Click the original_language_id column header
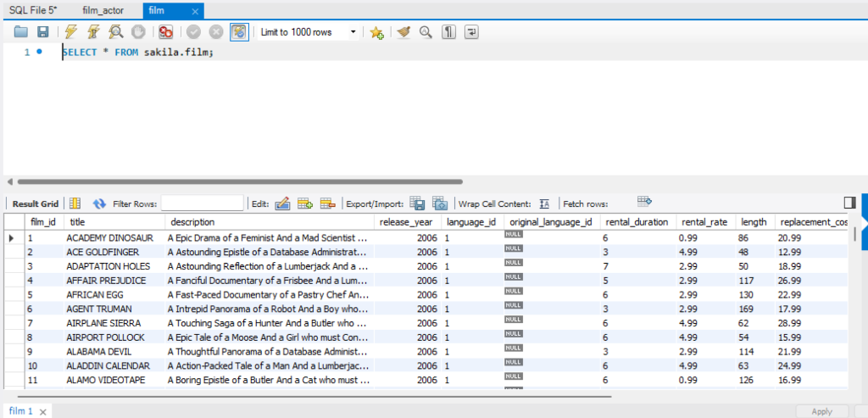 [x=552, y=222]
